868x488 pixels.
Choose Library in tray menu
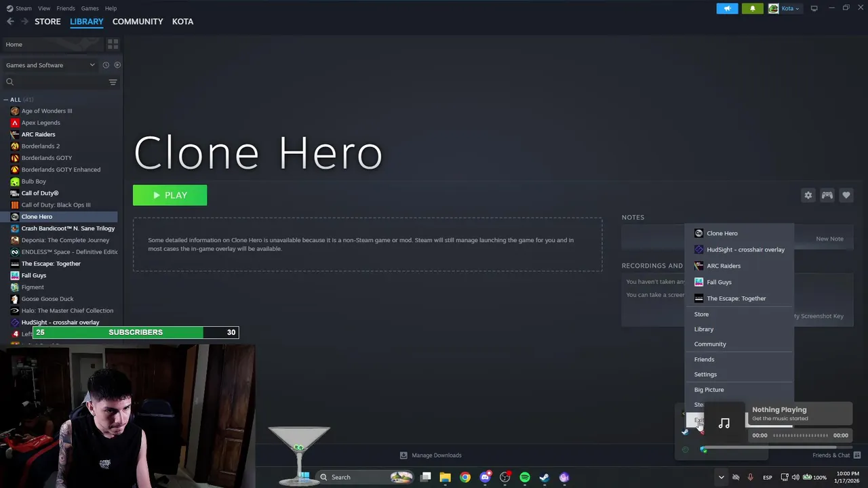pos(739,329)
